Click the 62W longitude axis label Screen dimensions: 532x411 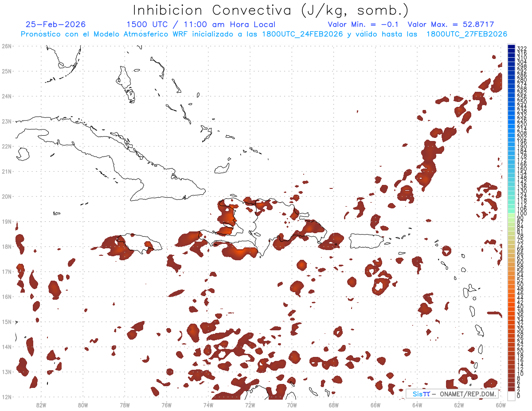click(x=459, y=404)
